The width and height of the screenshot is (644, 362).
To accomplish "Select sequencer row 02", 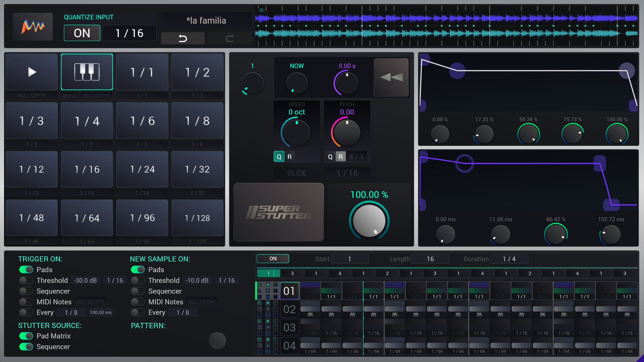I will (x=289, y=309).
